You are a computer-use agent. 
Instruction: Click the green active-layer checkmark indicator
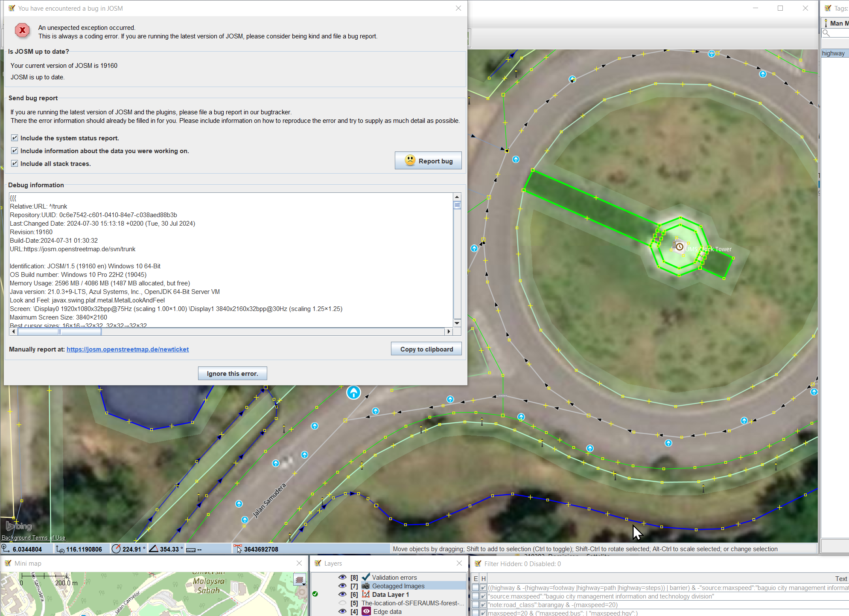[x=315, y=594]
